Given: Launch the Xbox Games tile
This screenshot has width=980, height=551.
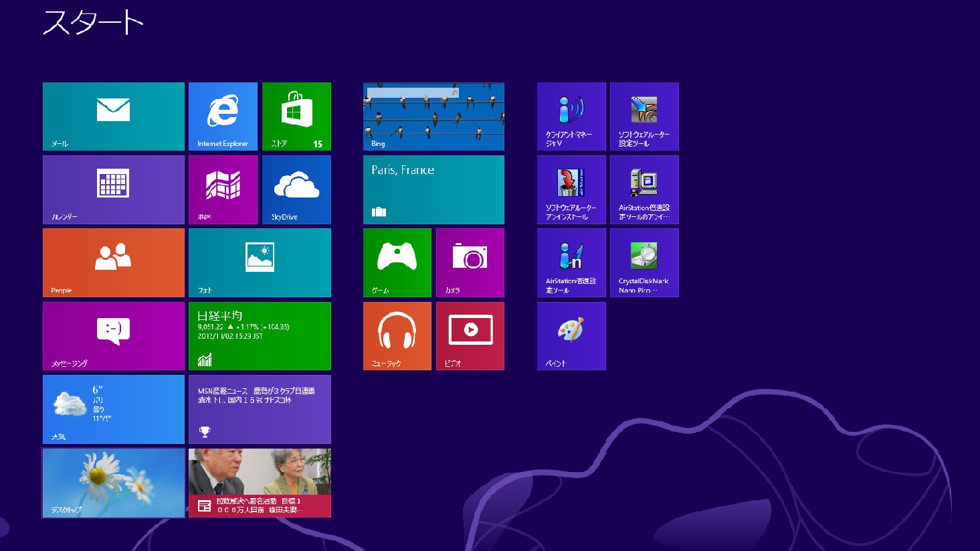Looking at the screenshot, I should (x=397, y=262).
